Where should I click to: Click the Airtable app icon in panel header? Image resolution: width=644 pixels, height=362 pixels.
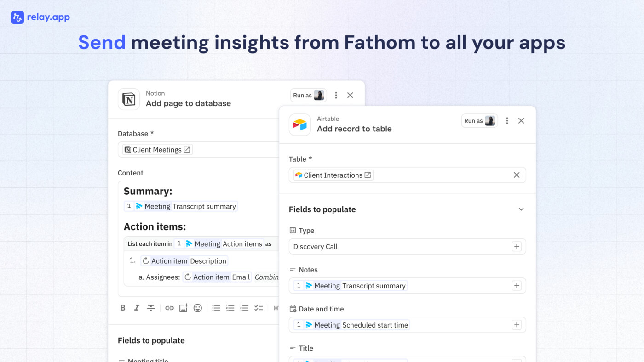click(x=300, y=124)
